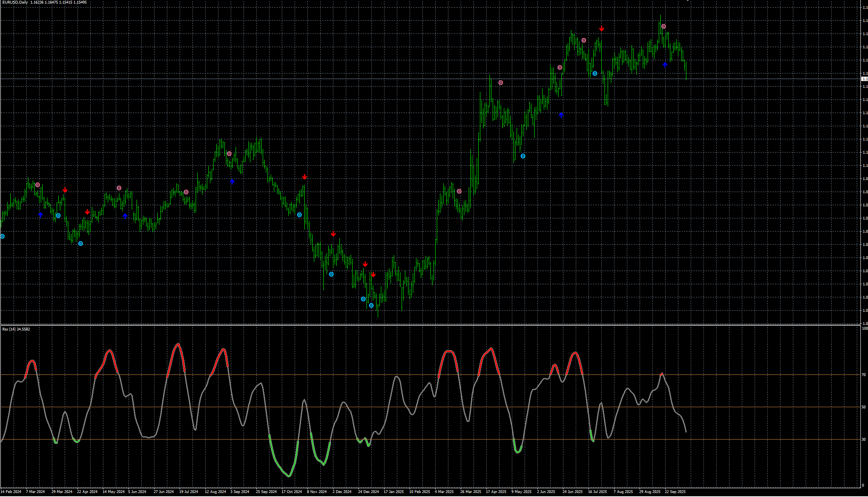Click the 14 Feb 2024 date label
Screen dimensions: 868x497
[x=10, y=492]
